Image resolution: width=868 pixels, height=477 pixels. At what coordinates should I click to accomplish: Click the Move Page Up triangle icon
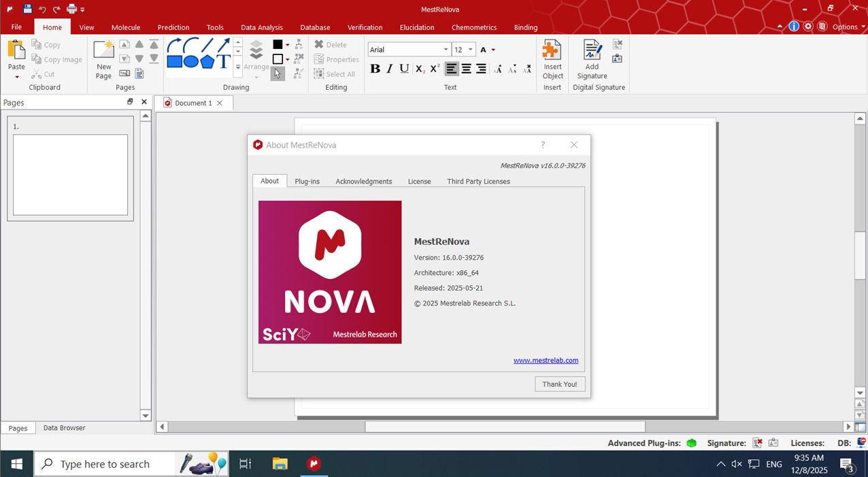point(139,44)
